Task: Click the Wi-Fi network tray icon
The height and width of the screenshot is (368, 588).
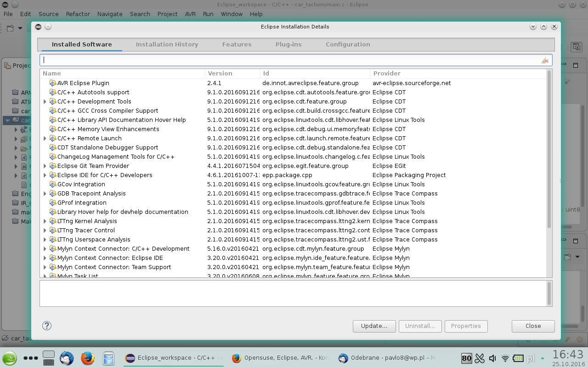Action: click(x=505, y=358)
